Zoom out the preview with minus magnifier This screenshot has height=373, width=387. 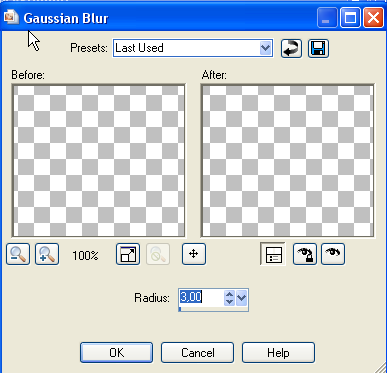tap(18, 254)
